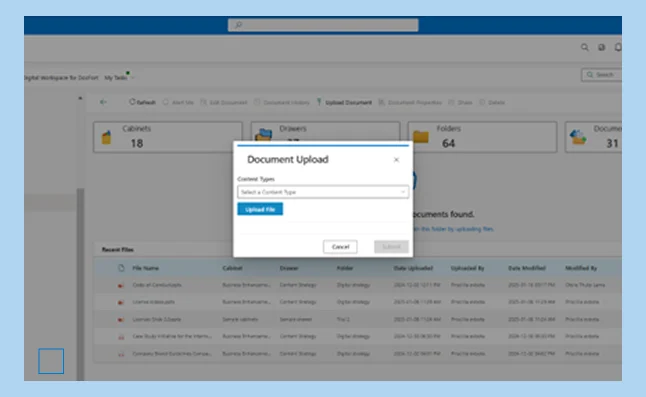Click the Delete toolbar item
The width and height of the screenshot is (646, 397).
492,102
